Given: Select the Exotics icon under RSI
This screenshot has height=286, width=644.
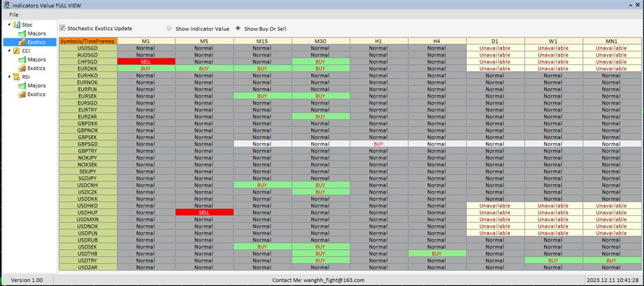Looking at the screenshot, I should pos(21,94).
